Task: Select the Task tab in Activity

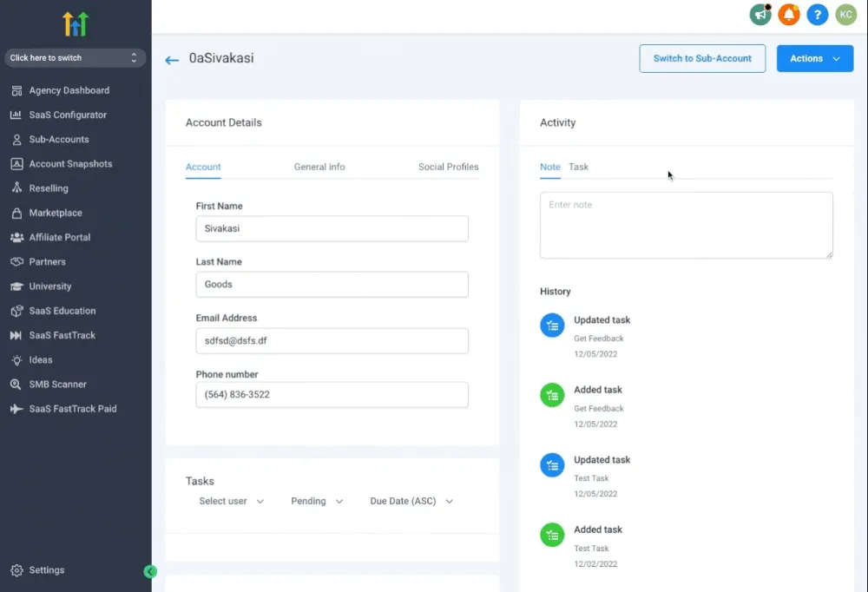Action: 578,167
